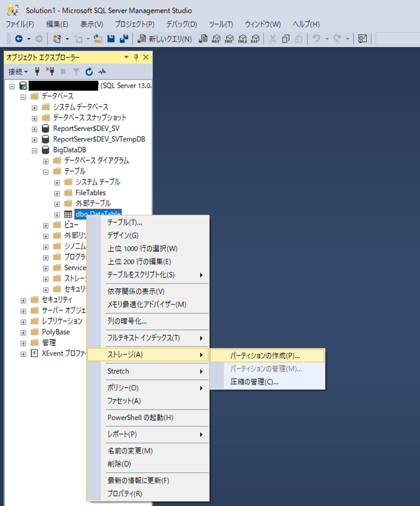Open the 編集(E) menu
420x506 pixels.
pyautogui.click(x=57, y=24)
